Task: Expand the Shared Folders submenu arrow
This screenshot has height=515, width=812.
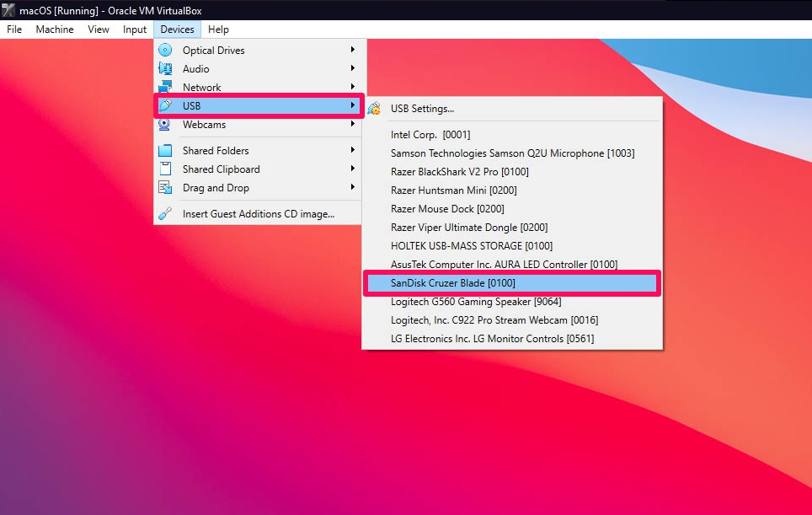Action: click(353, 150)
